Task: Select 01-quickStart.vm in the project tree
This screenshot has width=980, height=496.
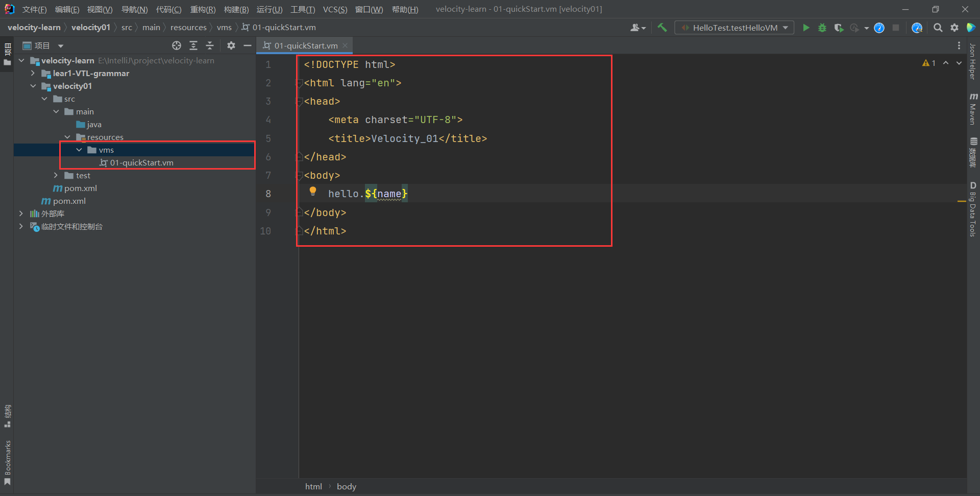Action: 137,162
